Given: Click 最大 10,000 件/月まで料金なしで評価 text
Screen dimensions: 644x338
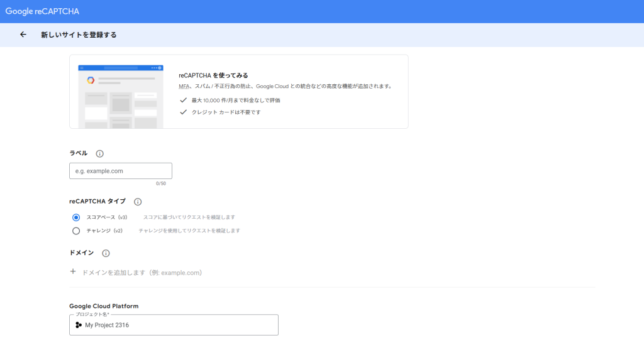Looking at the screenshot, I should (236, 101).
